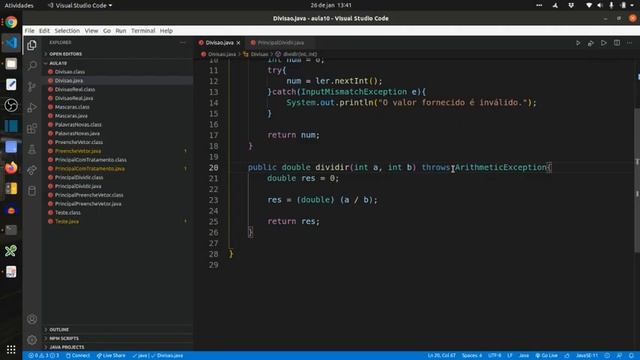Open the Dropbox tray icon

571,5
